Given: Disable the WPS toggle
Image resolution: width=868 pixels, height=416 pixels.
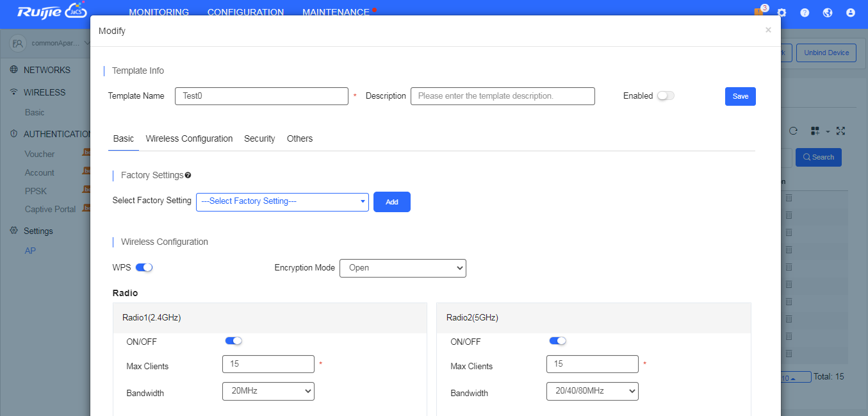Looking at the screenshot, I should pyautogui.click(x=144, y=267).
